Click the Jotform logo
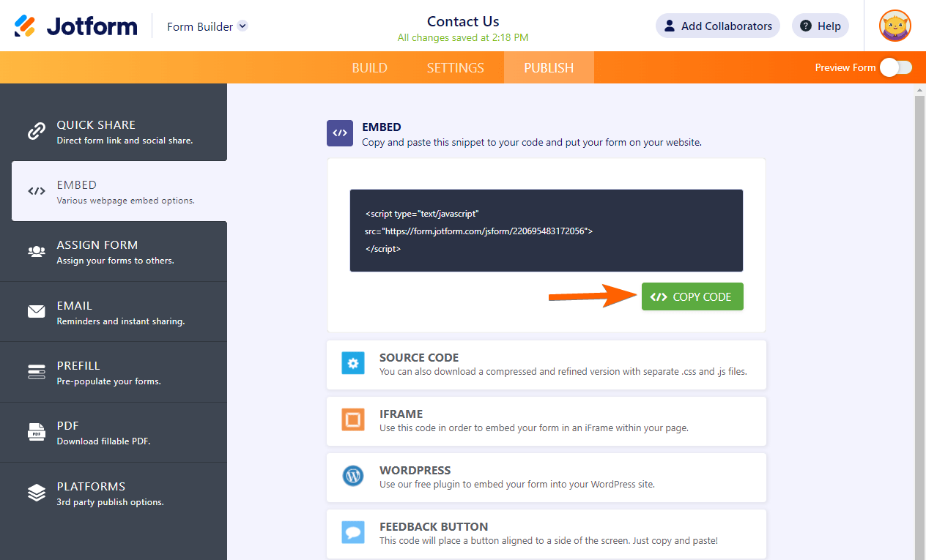The height and width of the screenshot is (560, 926). point(75,26)
